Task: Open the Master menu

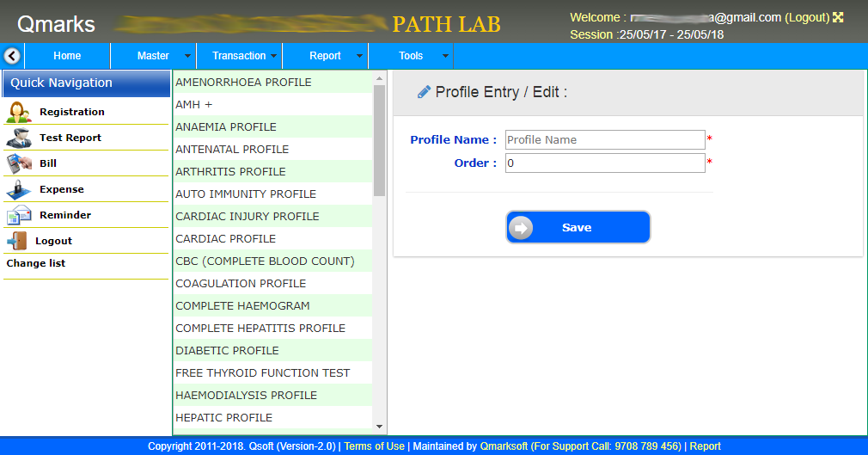Action: 153,56
